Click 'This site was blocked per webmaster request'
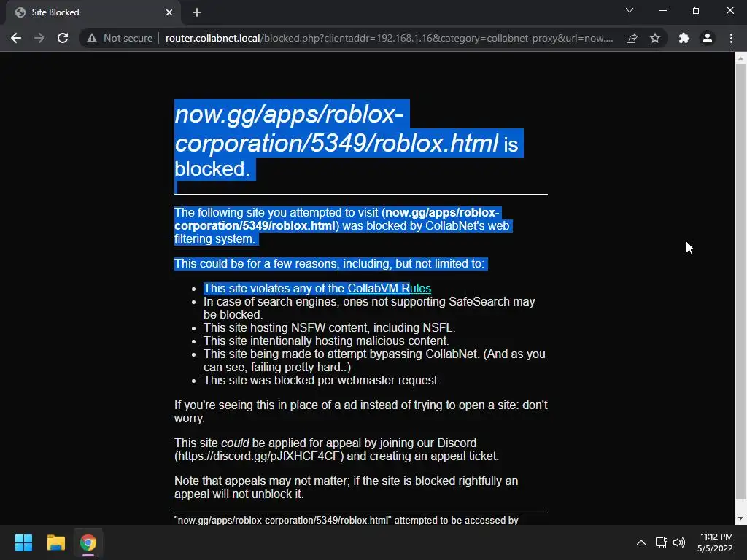The height and width of the screenshot is (560, 747). click(322, 381)
